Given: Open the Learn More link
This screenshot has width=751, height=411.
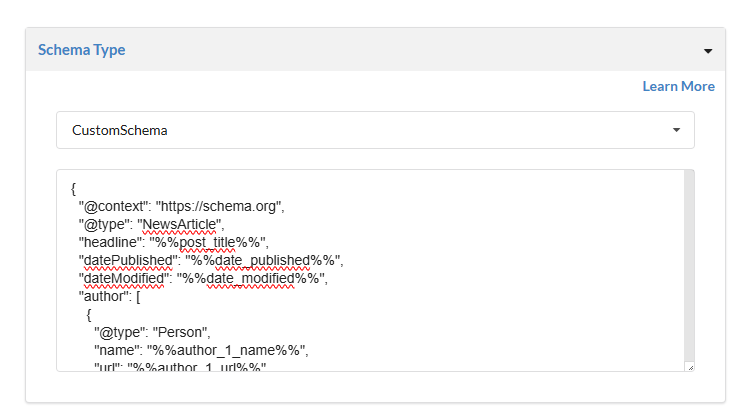Looking at the screenshot, I should click(678, 86).
